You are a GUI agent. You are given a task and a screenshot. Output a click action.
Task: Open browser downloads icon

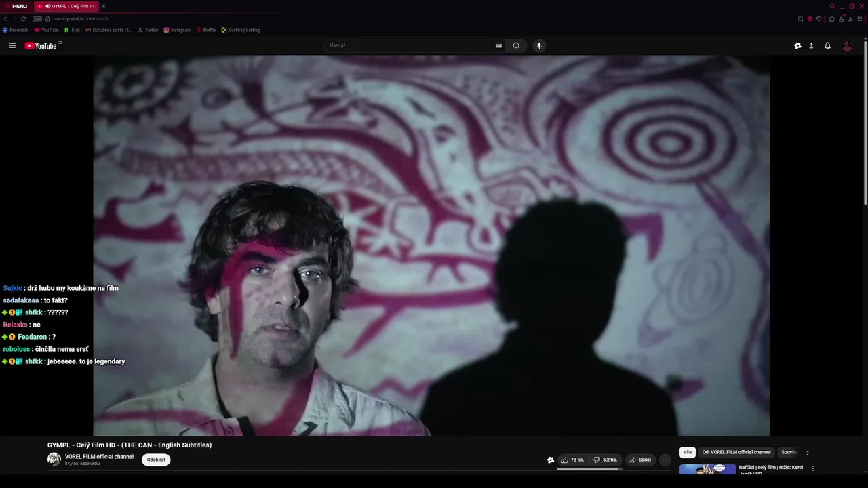(x=850, y=19)
